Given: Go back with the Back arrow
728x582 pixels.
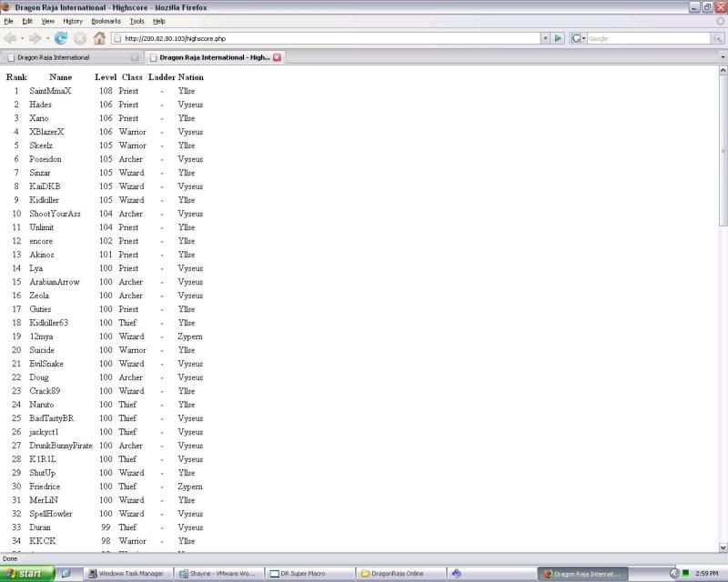Looking at the screenshot, I should click(10, 38).
